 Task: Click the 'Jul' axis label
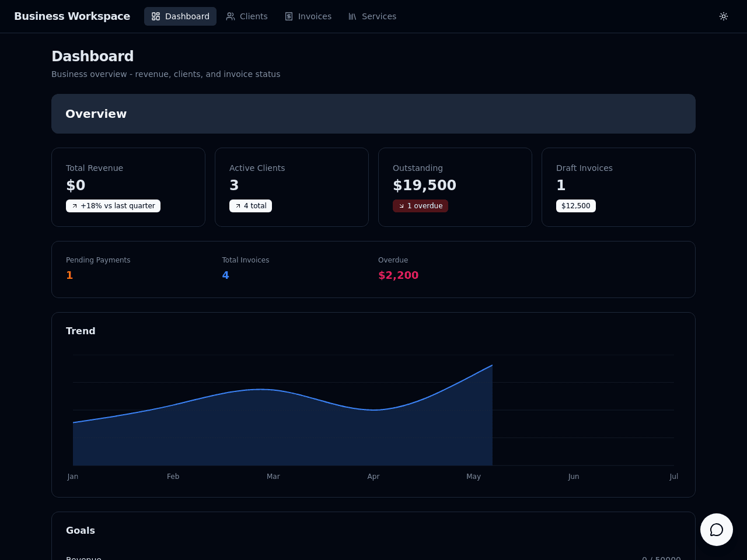tap(674, 477)
